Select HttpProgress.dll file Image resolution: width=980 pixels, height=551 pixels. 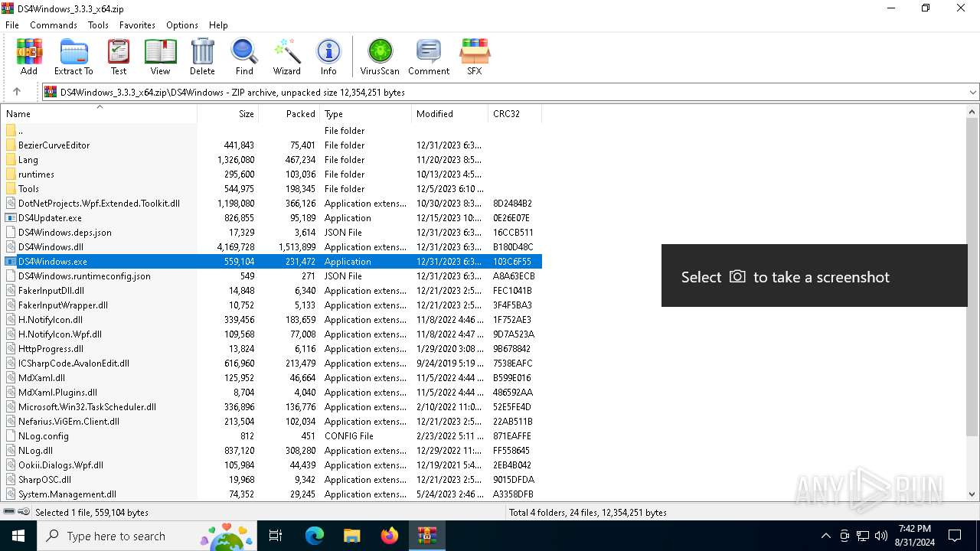point(272,349)
